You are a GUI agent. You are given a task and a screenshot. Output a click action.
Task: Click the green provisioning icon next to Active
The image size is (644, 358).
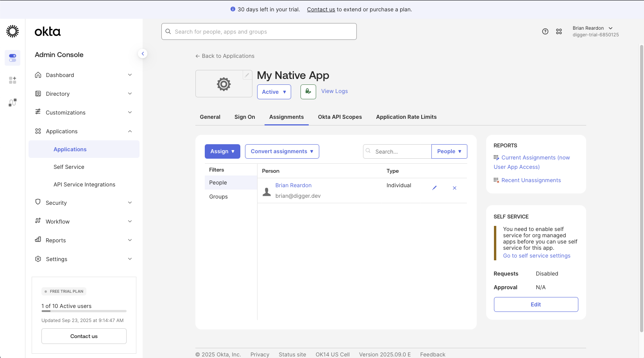click(308, 92)
